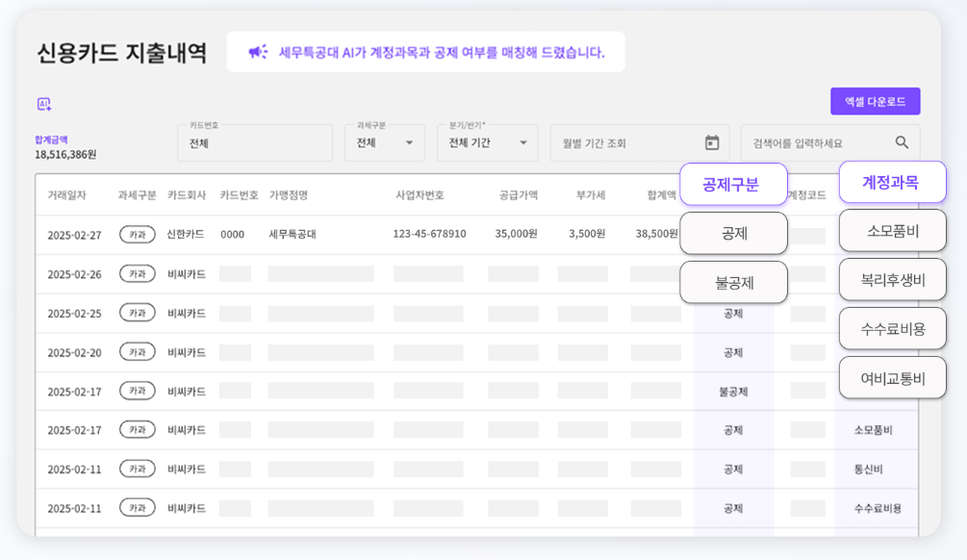
Task: Pick 소모품비 from account list
Action: tap(892, 231)
